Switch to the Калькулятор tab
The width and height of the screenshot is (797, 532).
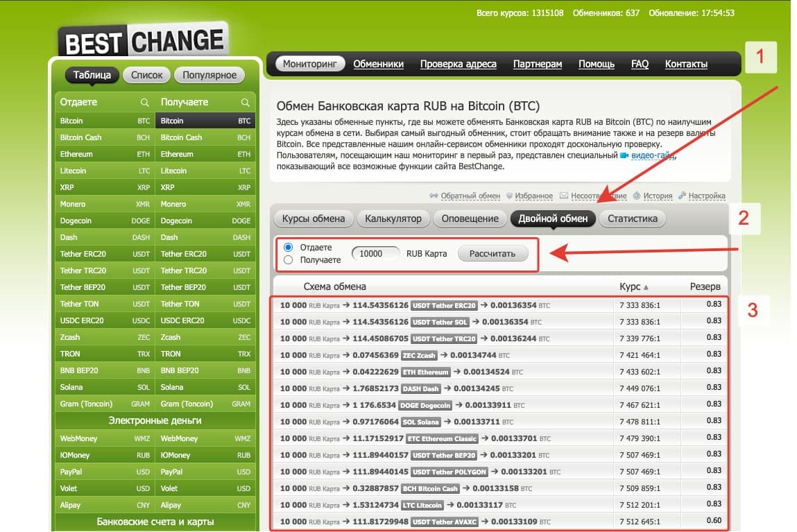[x=393, y=219]
